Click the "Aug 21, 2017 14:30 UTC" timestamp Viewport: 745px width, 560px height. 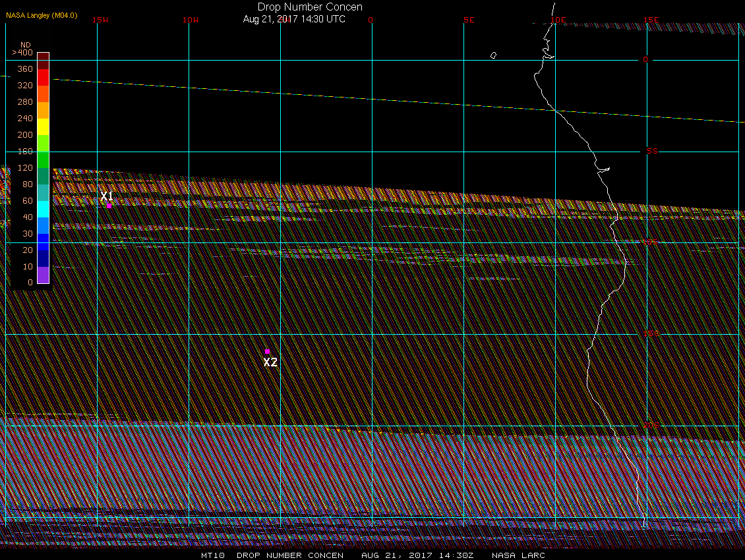(294, 19)
